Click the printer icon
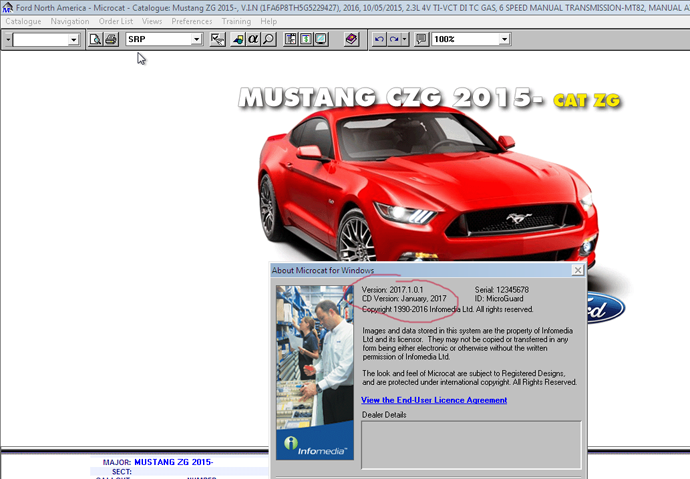 pyautogui.click(x=111, y=39)
